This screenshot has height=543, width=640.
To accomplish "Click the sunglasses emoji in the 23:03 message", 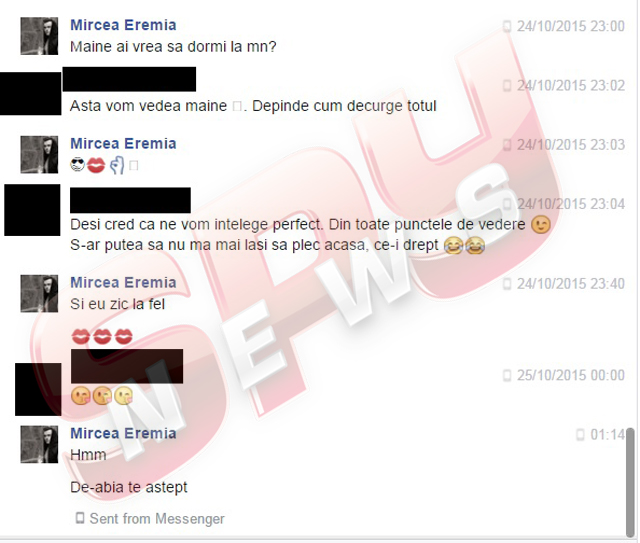I will tap(78, 165).
